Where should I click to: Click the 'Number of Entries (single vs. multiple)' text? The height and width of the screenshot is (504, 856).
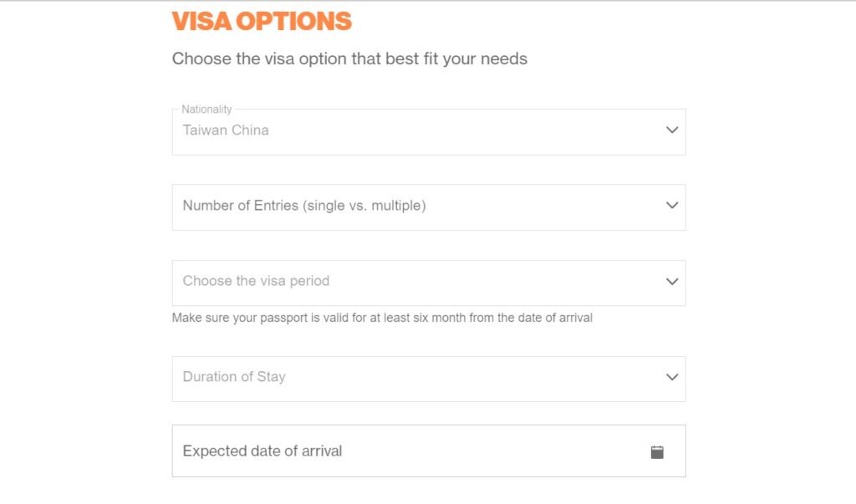304,206
